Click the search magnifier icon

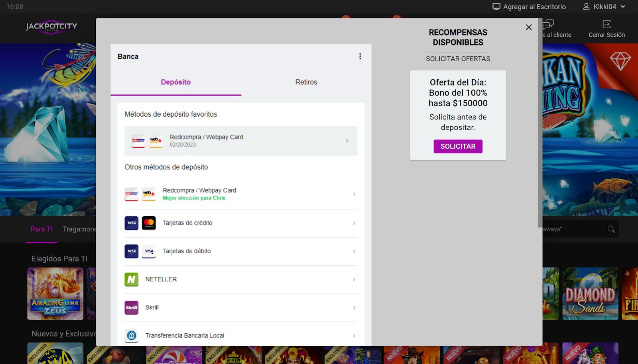611,229
